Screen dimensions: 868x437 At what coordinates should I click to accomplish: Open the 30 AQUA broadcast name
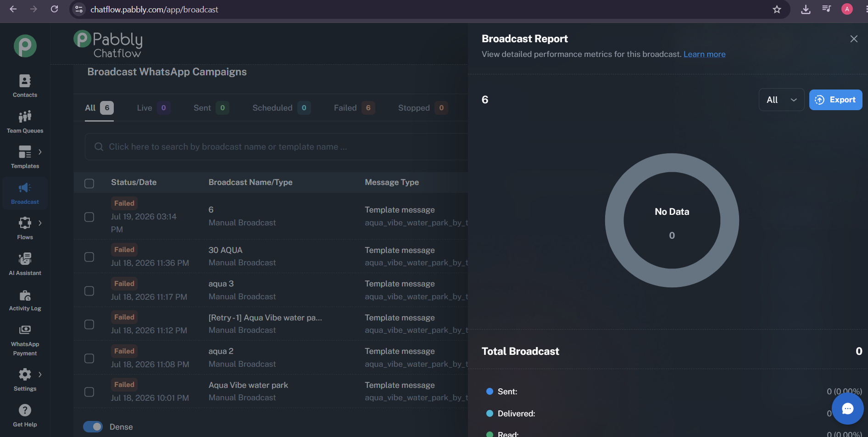225,250
